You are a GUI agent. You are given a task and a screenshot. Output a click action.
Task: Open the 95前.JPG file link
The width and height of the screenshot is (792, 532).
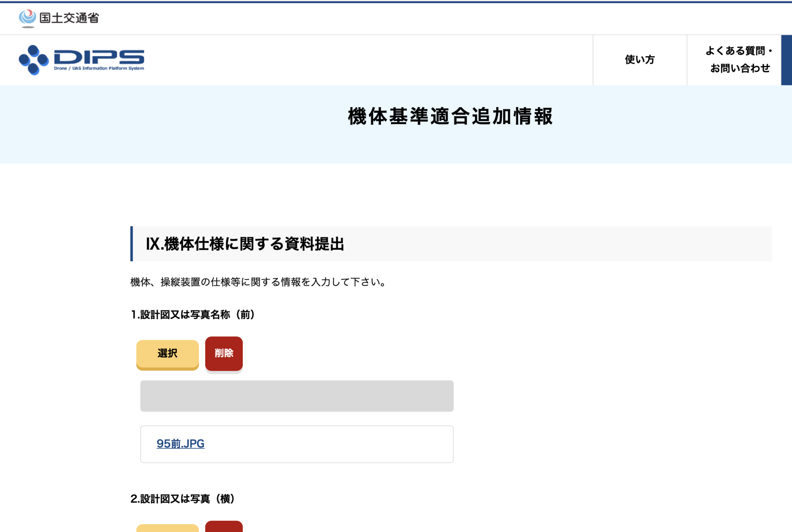coord(180,443)
